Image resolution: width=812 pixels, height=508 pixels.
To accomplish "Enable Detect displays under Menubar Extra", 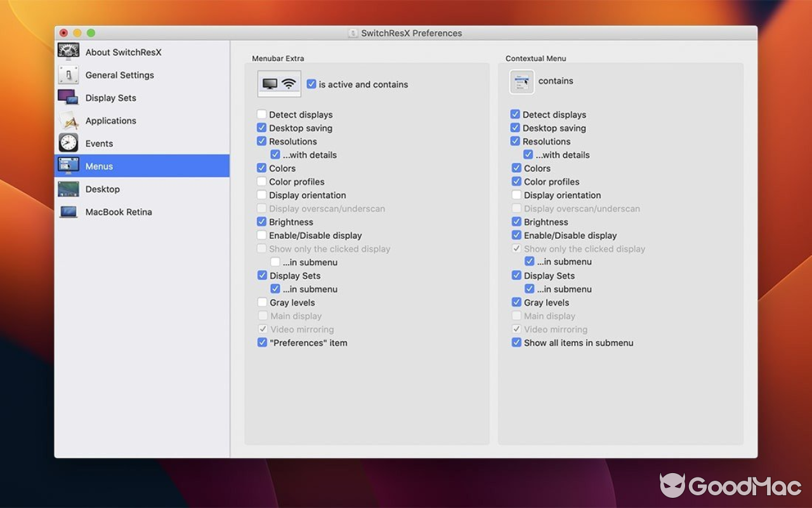I will pyautogui.click(x=261, y=114).
